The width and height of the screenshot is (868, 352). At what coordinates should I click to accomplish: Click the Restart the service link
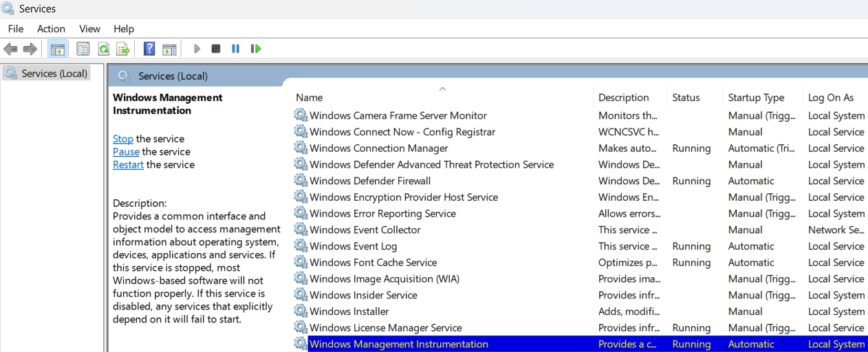(129, 165)
